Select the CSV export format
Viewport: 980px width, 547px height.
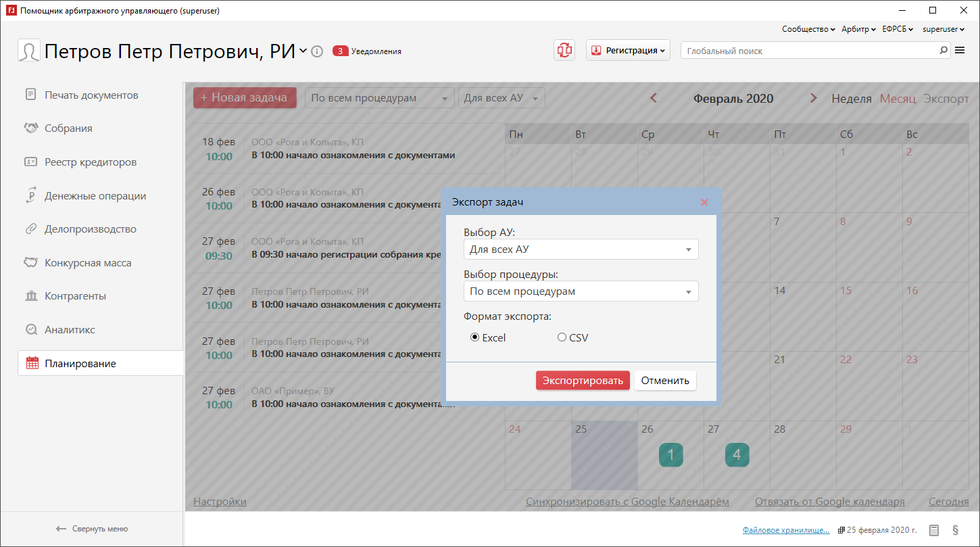click(x=562, y=337)
